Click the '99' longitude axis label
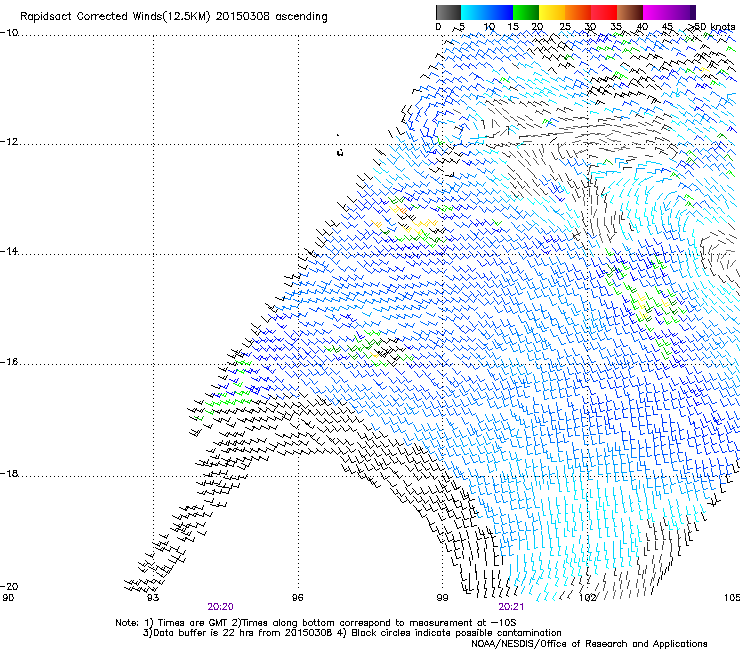Screen dimensions: 740x650 coord(442,598)
